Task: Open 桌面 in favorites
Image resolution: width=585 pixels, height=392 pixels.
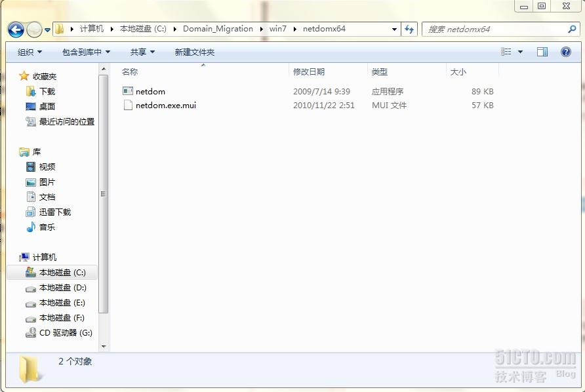Action: [47, 107]
